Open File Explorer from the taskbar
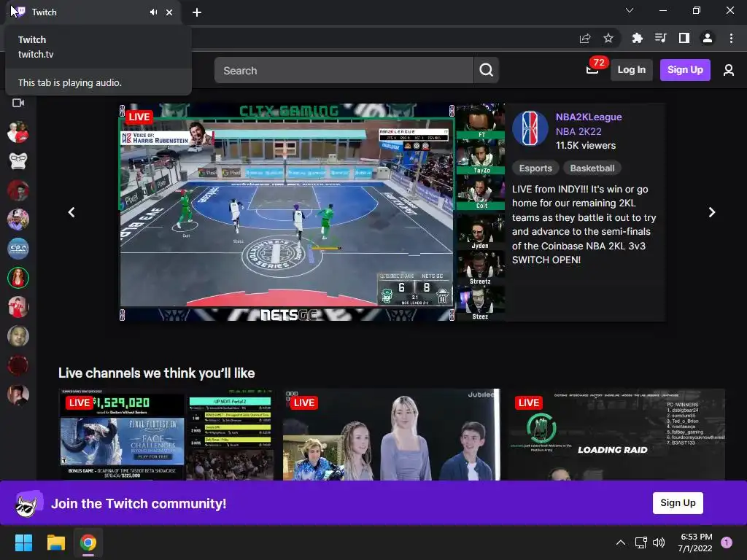This screenshot has height=560, width=747. click(x=55, y=542)
